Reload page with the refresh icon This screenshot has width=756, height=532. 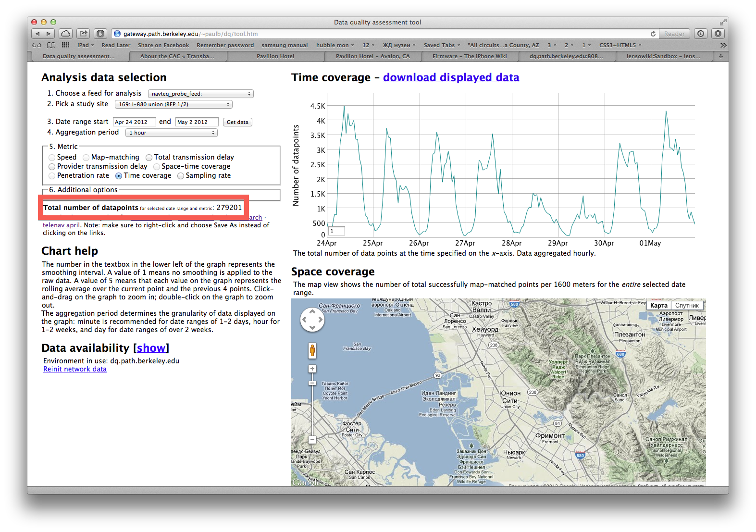(653, 34)
